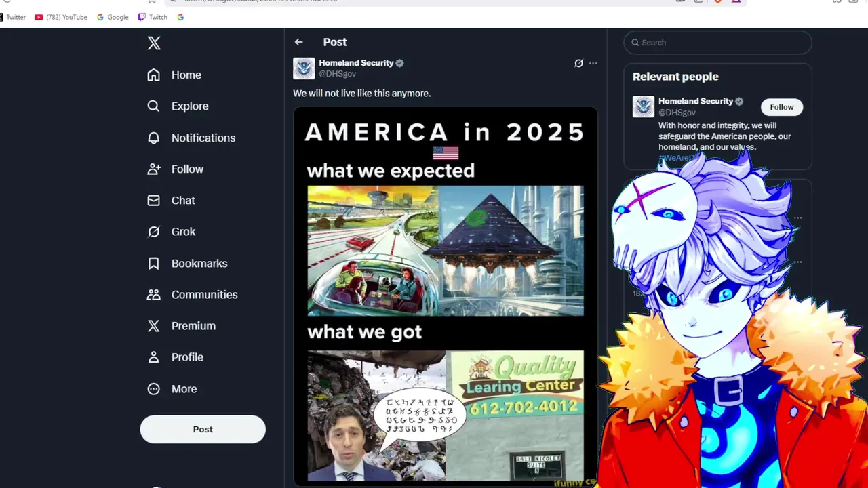
Task: Open Homeland Security name in Relevant people
Action: point(696,102)
